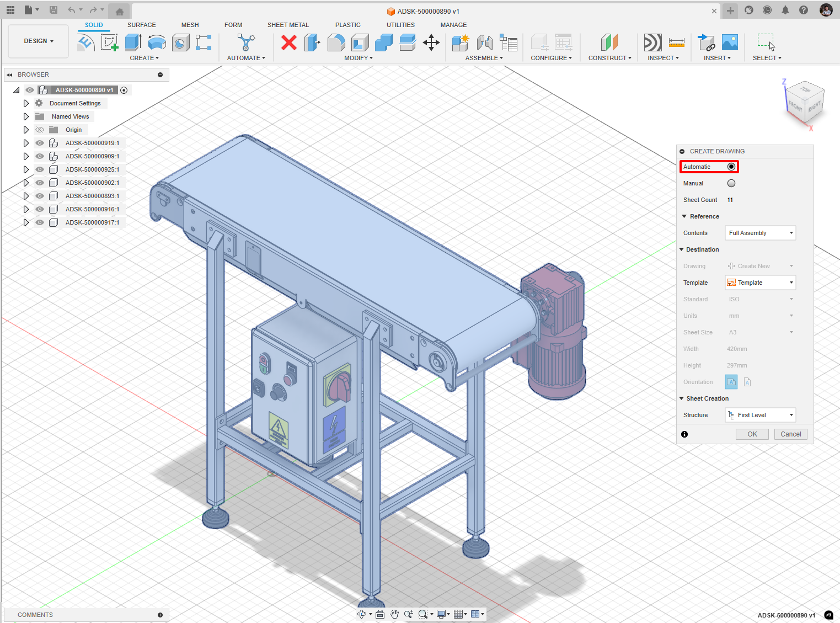Activate the Move/Copy arrows tool

pyautogui.click(x=431, y=42)
